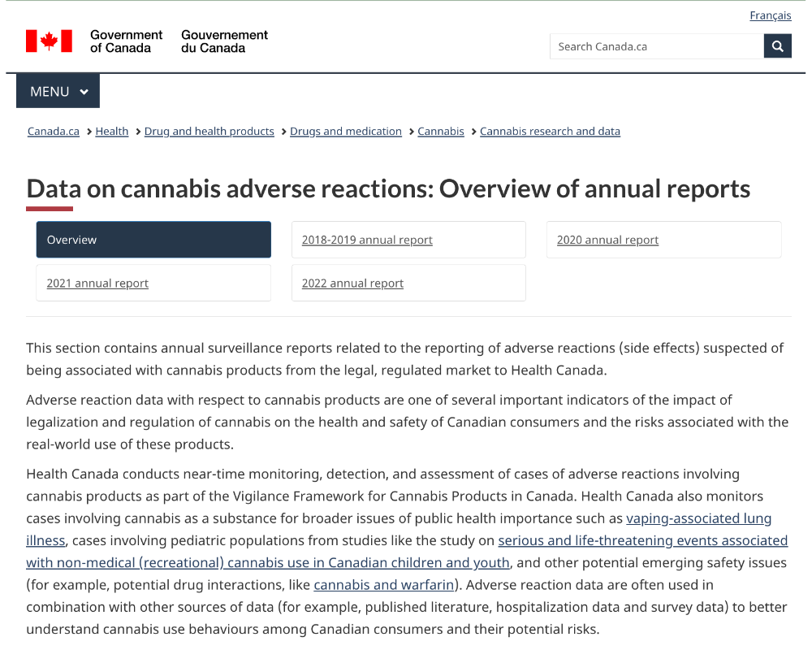Open the Cannabis breadcrumb link
Screen dimensions: 812x650
[x=440, y=131]
